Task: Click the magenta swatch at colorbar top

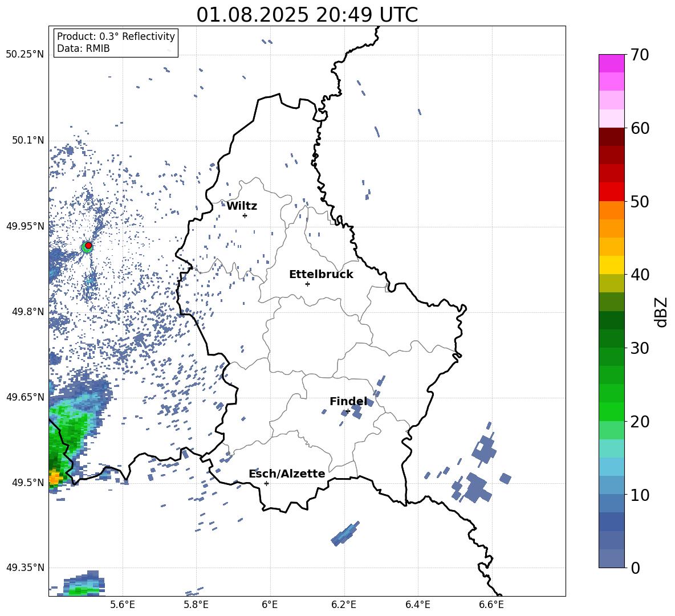Action: tap(611, 63)
